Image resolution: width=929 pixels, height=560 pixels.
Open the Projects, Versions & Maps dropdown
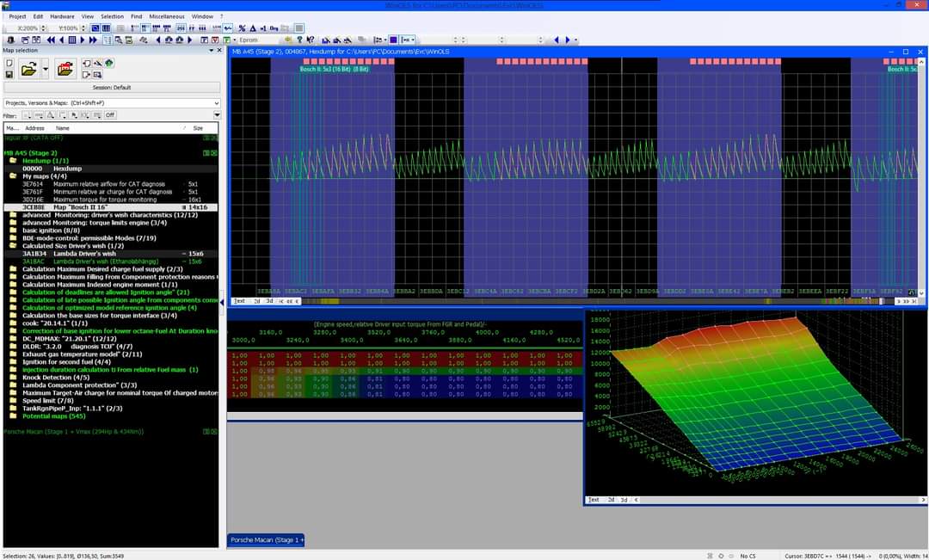[215, 103]
